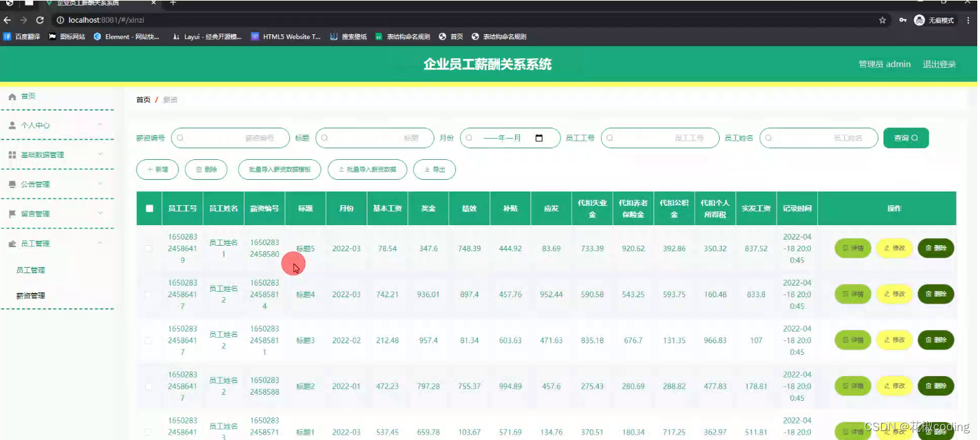Click 首页 breadcrumb link
The width and height of the screenshot is (980, 440).
tap(143, 100)
